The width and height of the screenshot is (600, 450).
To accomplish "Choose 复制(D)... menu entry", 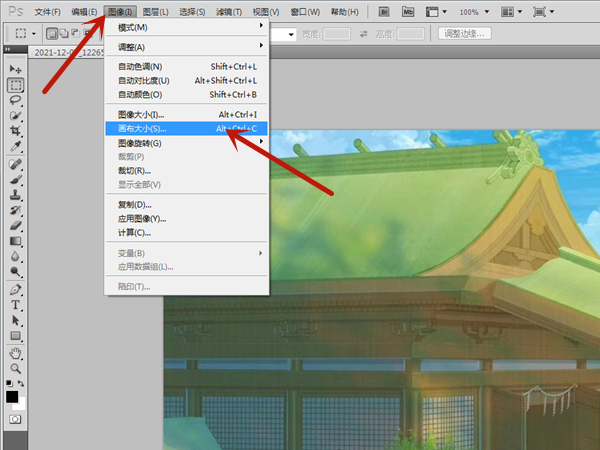I will click(x=187, y=205).
